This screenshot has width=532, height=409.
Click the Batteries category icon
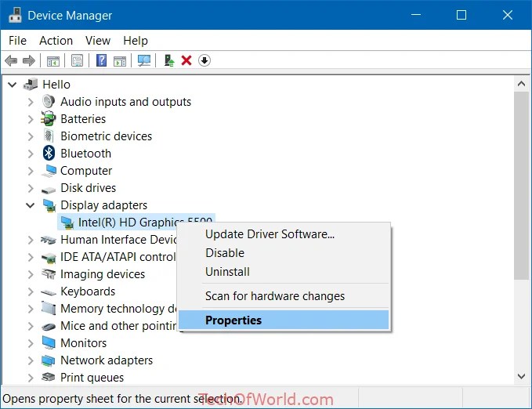pos(49,119)
